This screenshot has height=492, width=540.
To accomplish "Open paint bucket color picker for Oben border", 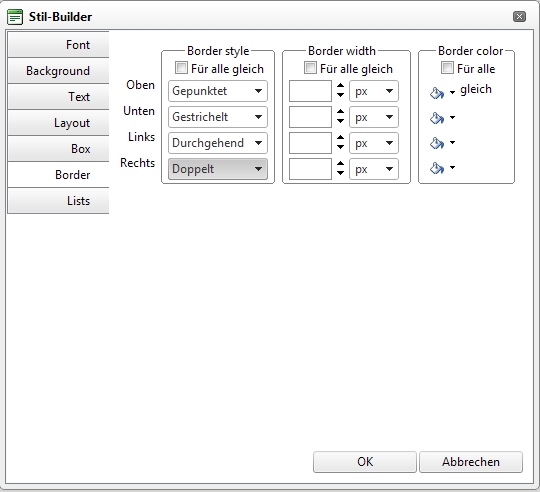I will (437, 93).
